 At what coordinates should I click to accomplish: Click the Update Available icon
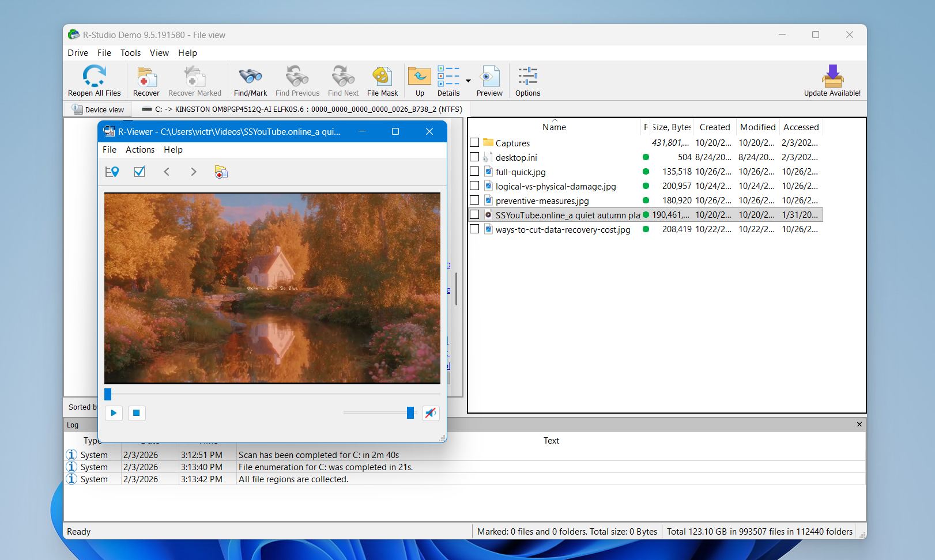point(832,77)
